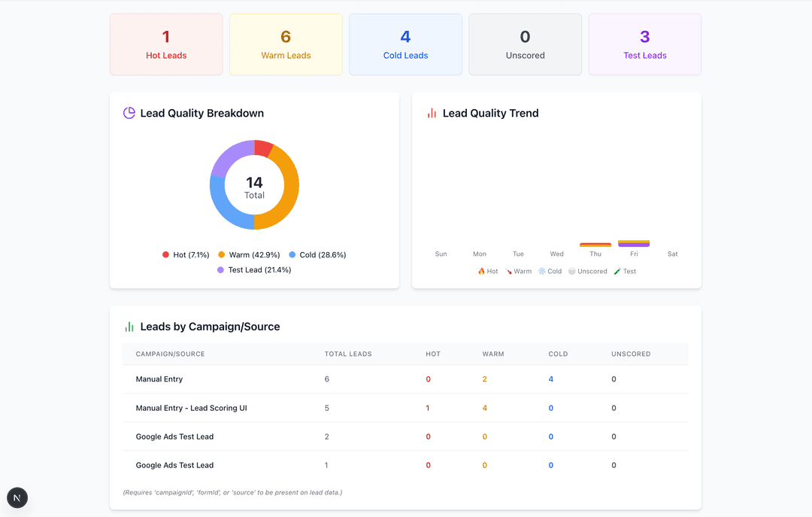Screen dimensions: 812x517
Task: Open the Test Leads summary card
Action: pyautogui.click(x=644, y=44)
